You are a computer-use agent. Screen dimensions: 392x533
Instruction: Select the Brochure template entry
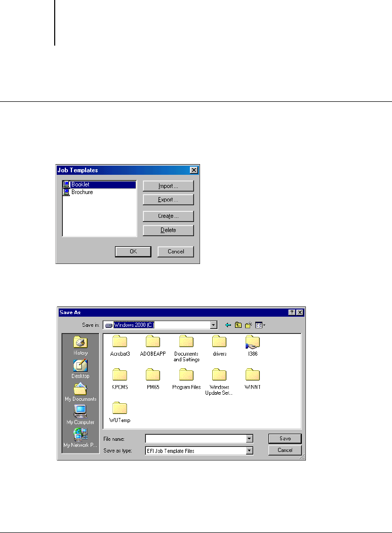pos(82,193)
